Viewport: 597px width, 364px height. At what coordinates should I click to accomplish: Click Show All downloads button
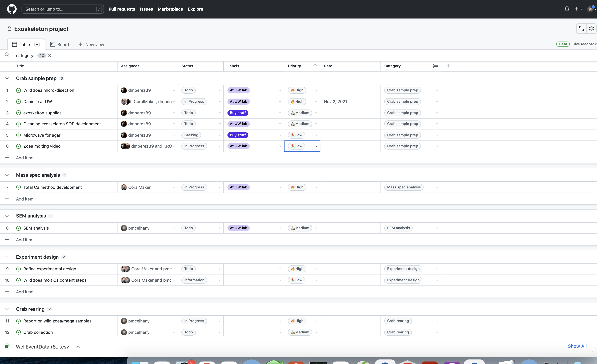pos(577,346)
